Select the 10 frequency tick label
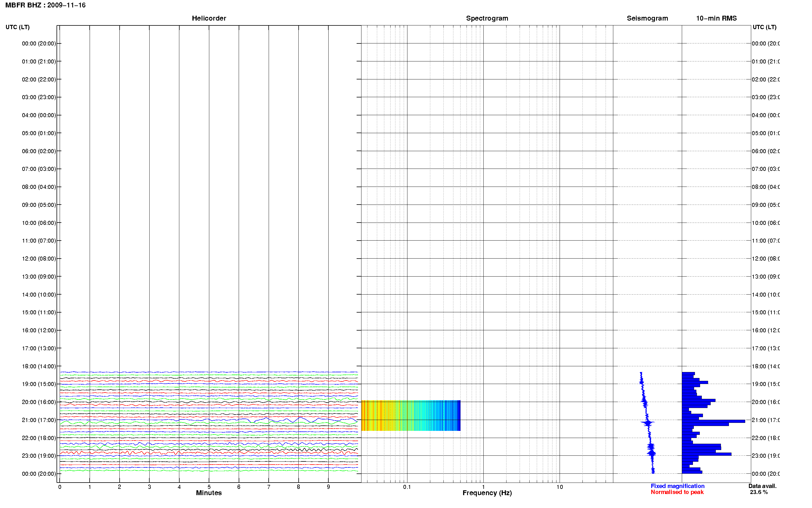The image size is (812, 508). click(560, 487)
